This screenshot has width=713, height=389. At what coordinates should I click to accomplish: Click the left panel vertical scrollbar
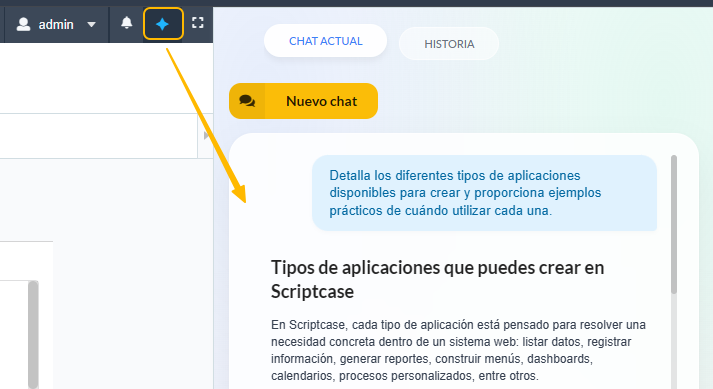33,334
